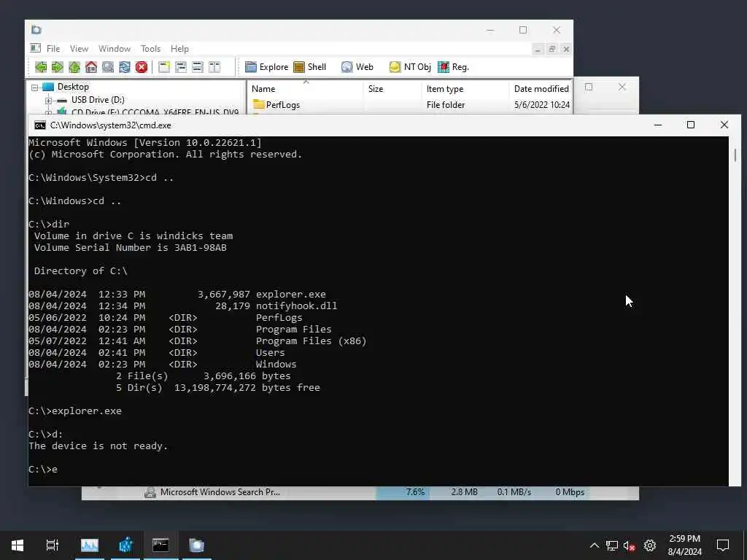This screenshot has height=560, width=747.
Task: Click the green Forward arrow in the explorer toolbar
Action: tap(58, 67)
